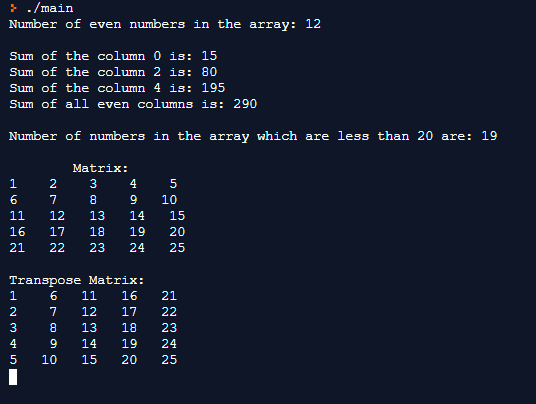The width and height of the screenshot is (536, 404).
Task: Click the column 2 sum value 80
Action: 209,72
